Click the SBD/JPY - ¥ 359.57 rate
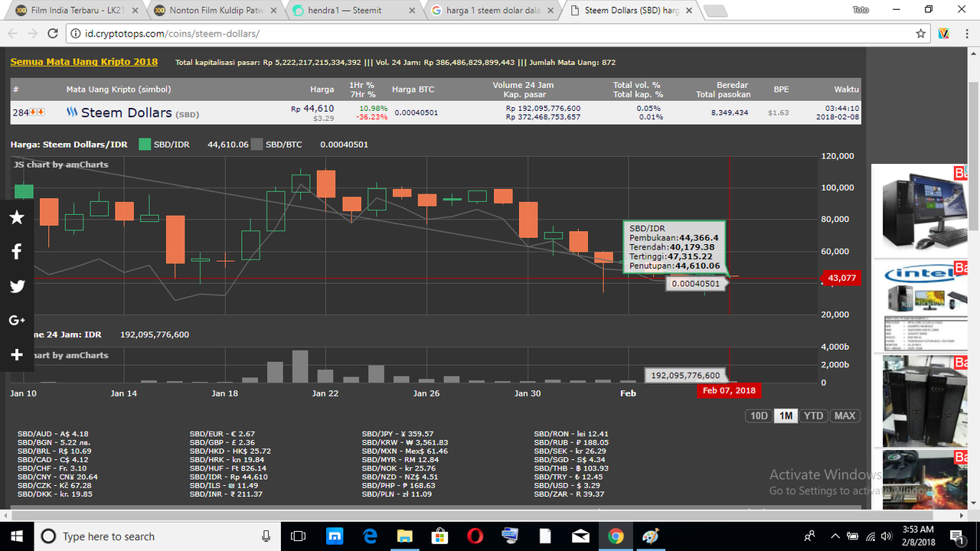980x551 pixels. [x=397, y=434]
